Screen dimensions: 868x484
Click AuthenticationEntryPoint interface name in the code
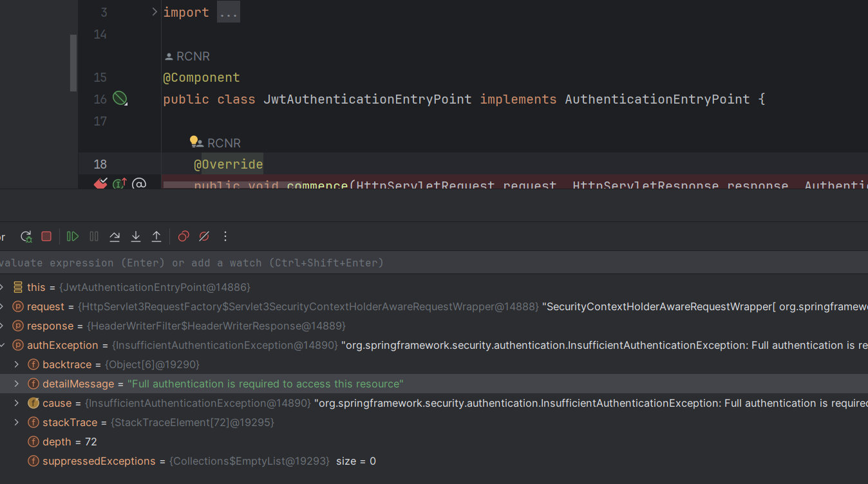(657, 99)
